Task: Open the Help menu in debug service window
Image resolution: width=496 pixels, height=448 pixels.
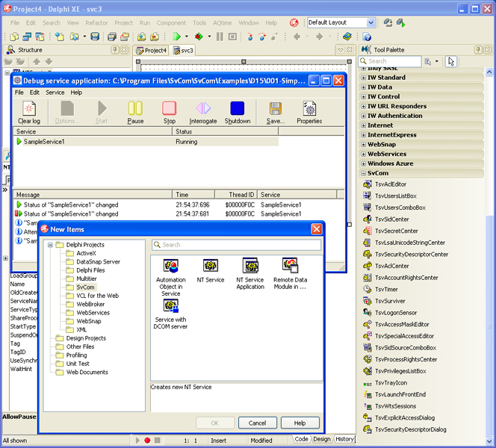Action: click(x=76, y=93)
